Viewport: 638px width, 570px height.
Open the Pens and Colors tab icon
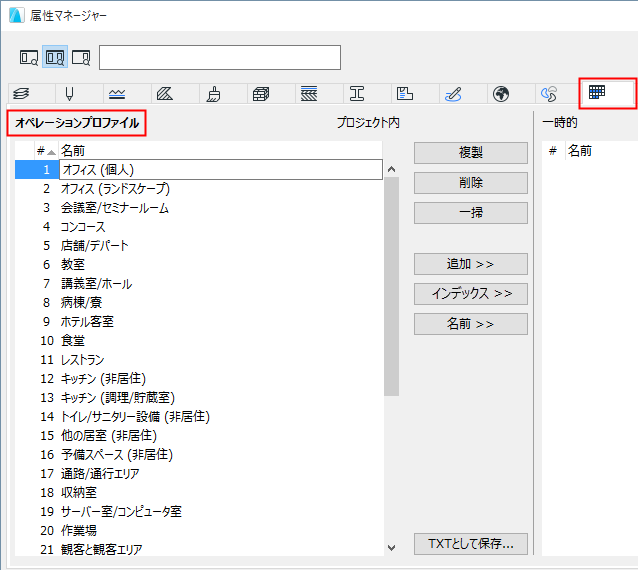click(69, 94)
